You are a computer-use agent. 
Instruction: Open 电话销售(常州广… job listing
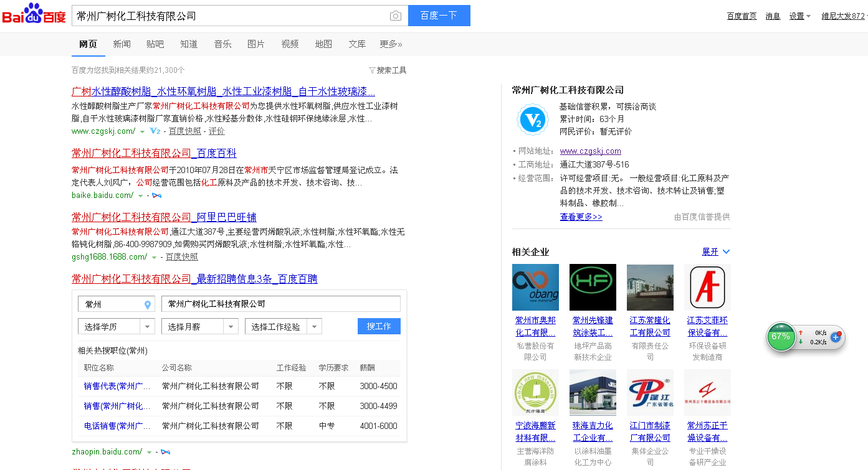point(117,426)
